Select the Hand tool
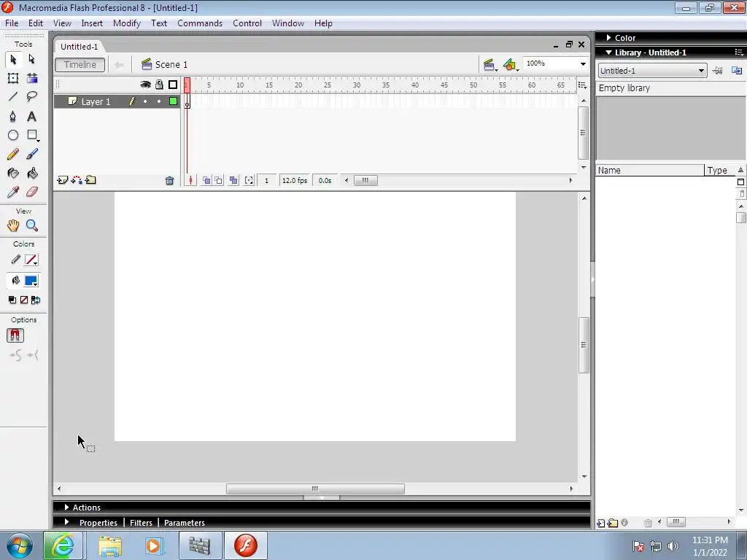The height and width of the screenshot is (560, 747). 13,226
